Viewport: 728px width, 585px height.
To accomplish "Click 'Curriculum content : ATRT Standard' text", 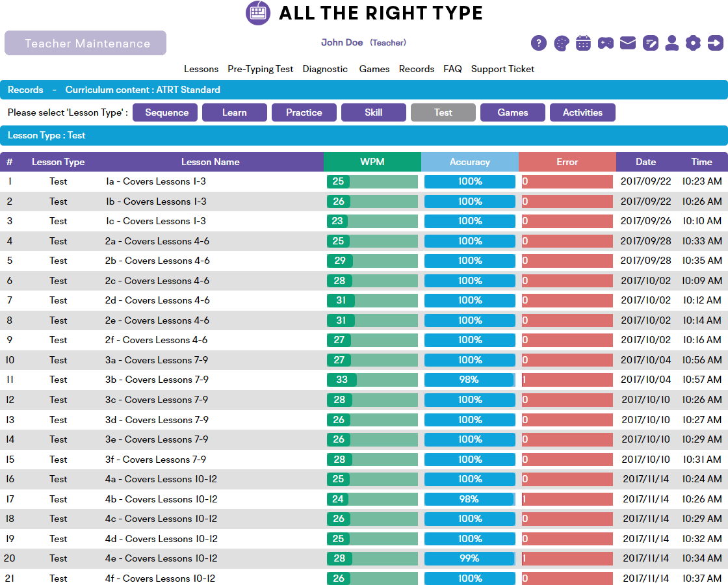I will (x=142, y=90).
